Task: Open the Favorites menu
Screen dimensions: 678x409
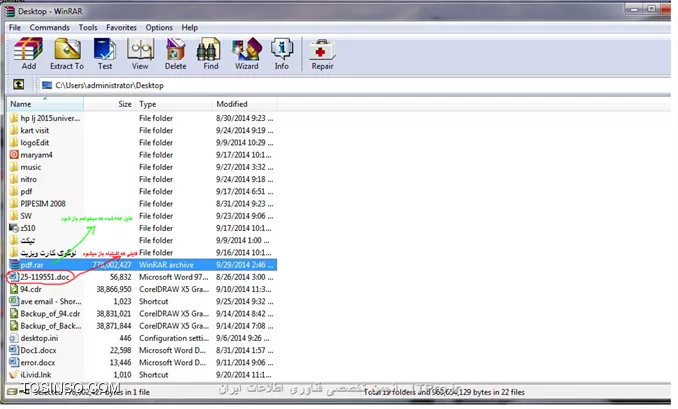Action: tap(122, 27)
